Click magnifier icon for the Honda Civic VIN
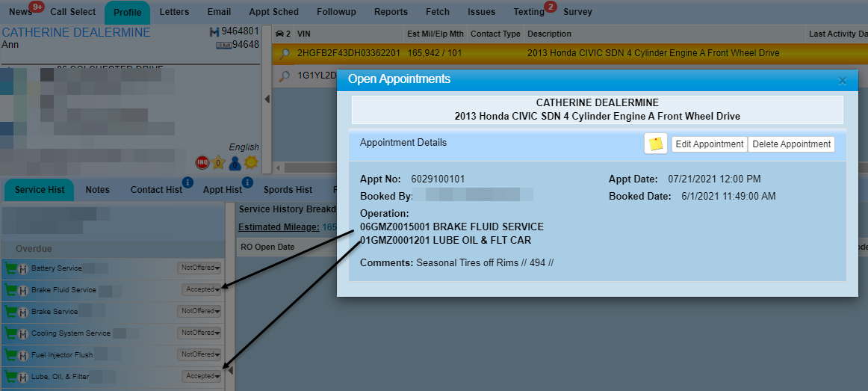The height and width of the screenshot is (391, 868). [284, 54]
